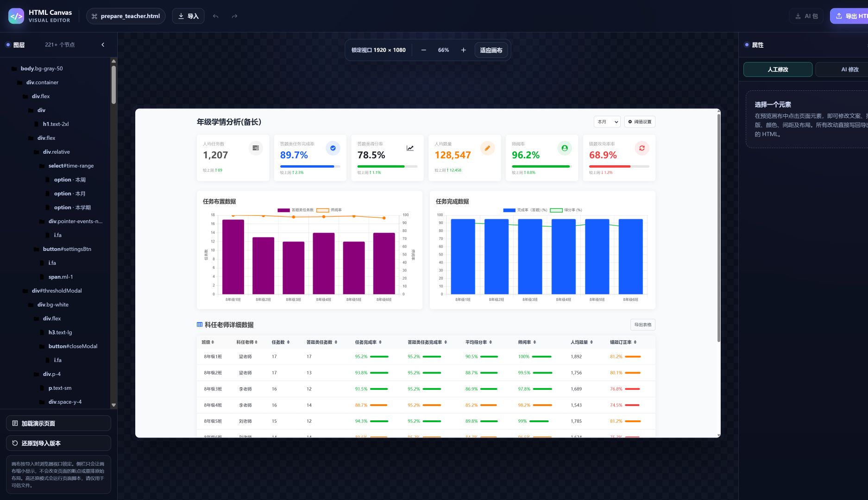Screen dimensions: 868x500
Task: Toggle the 师阅率 chart legend item
Action: point(329,210)
